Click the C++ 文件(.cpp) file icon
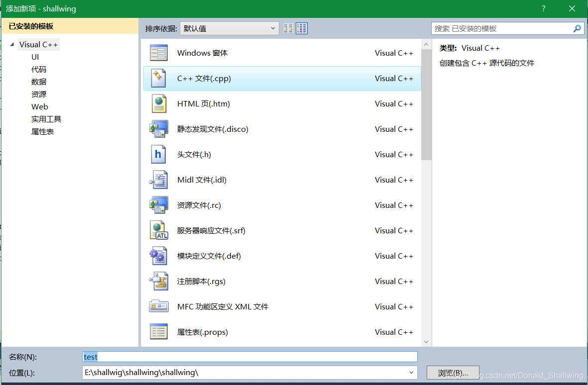The width and height of the screenshot is (588, 385). pyautogui.click(x=158, y=78)
